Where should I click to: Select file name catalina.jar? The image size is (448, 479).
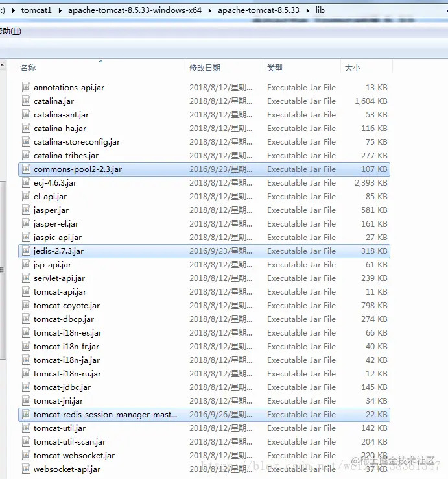(54, 101)
